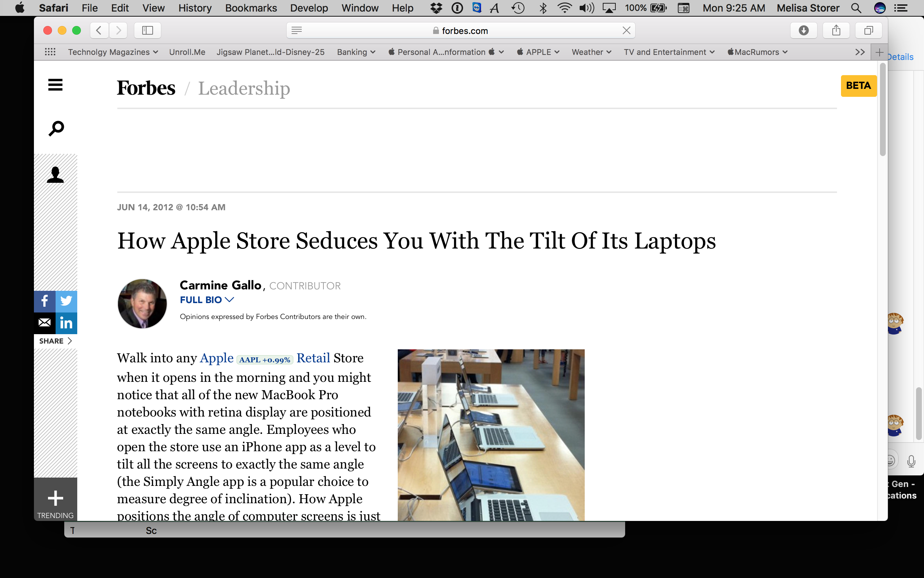
Task: Open Spotlight search
Action: (856, 8)
